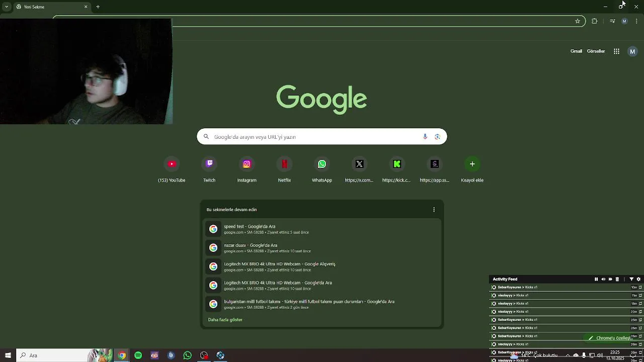Open the Google account M avatar
Viewport: 644px width, 362px height.
point(632,51)
